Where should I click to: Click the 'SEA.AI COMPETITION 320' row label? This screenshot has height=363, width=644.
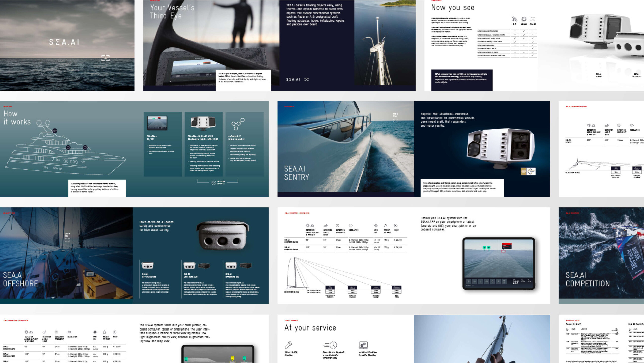click(291, 241)
